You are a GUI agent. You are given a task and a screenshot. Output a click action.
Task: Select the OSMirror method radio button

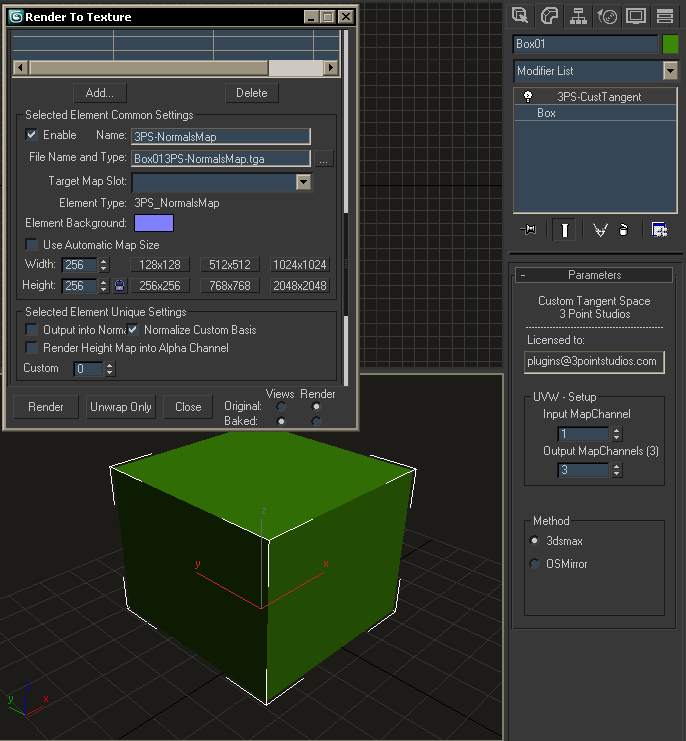534,564
